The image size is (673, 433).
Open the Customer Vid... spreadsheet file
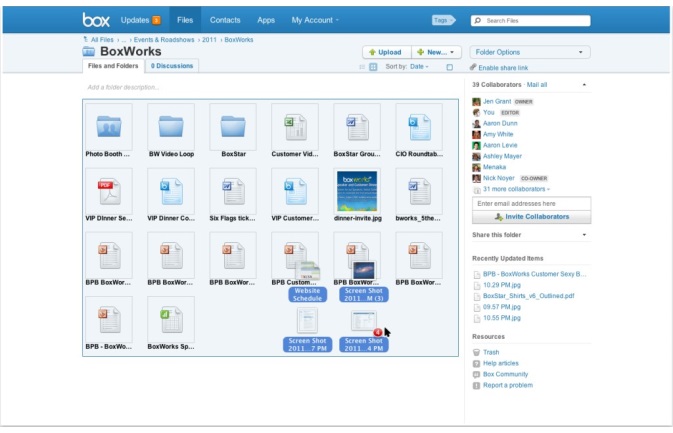295,127
